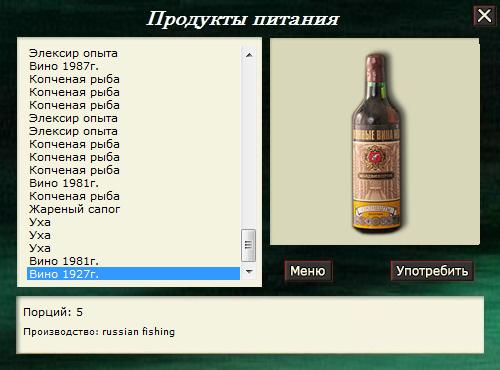Select the Уха entry directly below Жареный сапог
500x370 pixels.
[133, 222]
